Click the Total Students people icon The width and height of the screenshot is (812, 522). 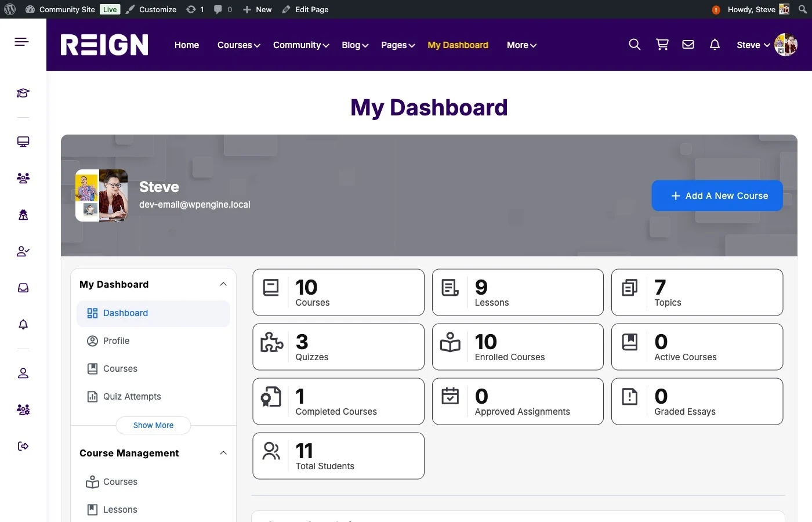tap(271, 451)
